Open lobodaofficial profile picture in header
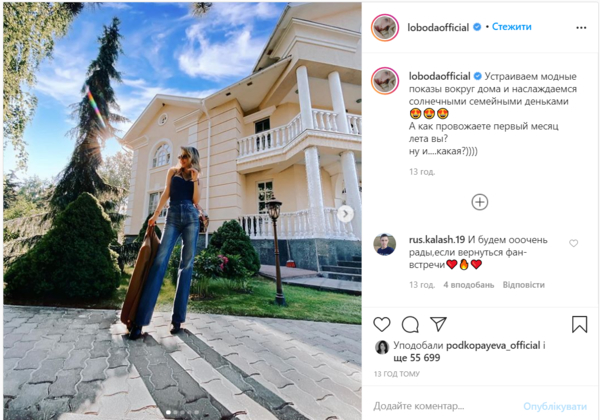Viewport: 600px width, 420px height. coord(385,28)
